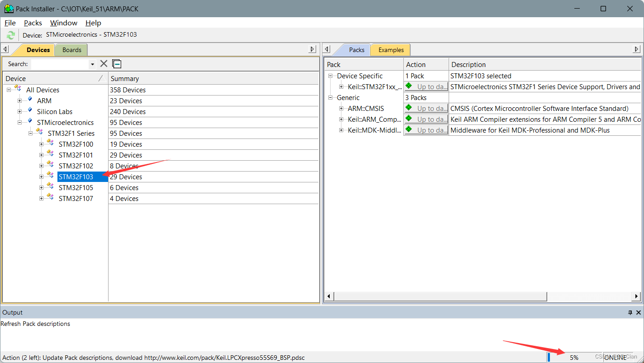This screenshot has width=644, height=363.
Task: Click Up to date button for Keil::ARM_Compiler
Action: click(426, 119)
